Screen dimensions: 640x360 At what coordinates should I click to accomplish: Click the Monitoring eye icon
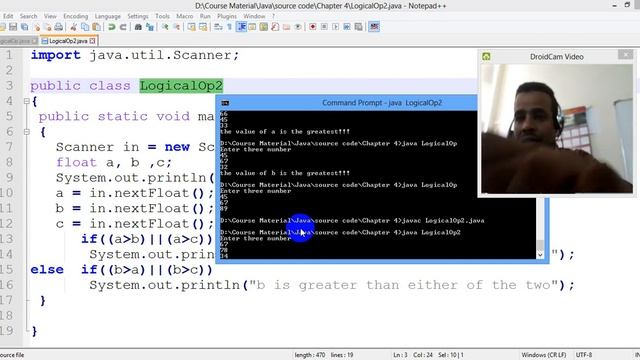point(298,27)
